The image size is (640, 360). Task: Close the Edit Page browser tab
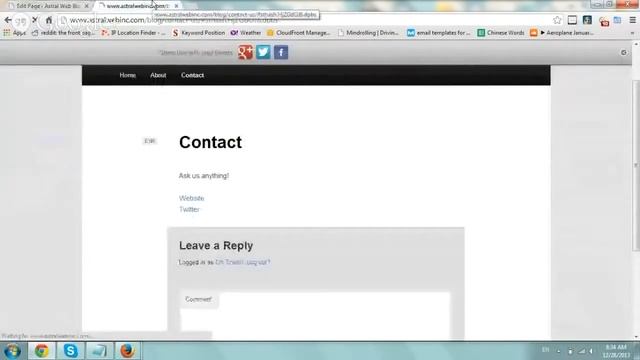point(87,6)
